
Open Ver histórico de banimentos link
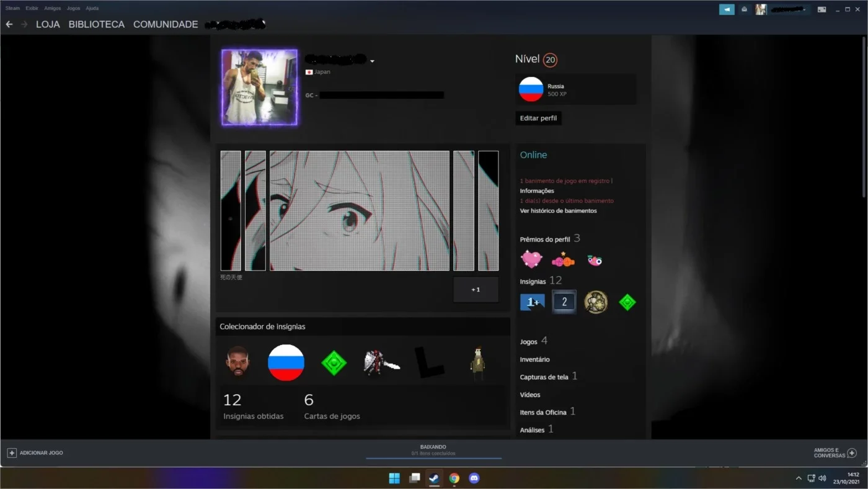558,211
